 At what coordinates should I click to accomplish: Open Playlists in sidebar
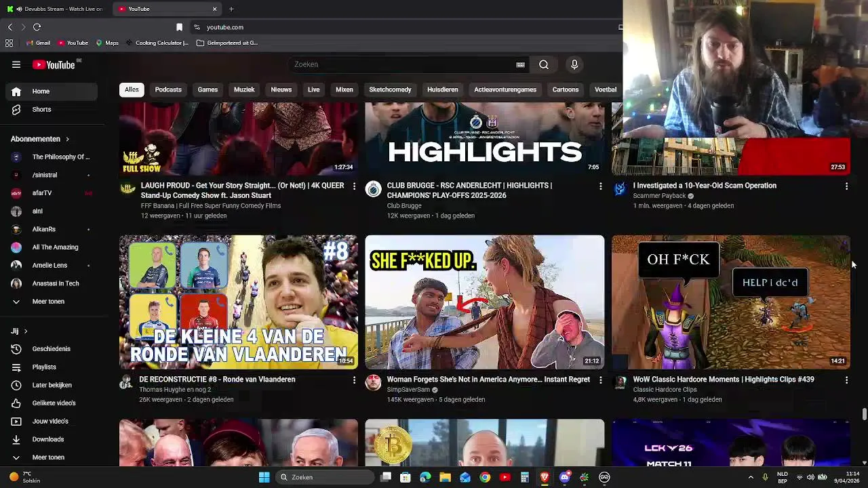(x=52, y=367)
